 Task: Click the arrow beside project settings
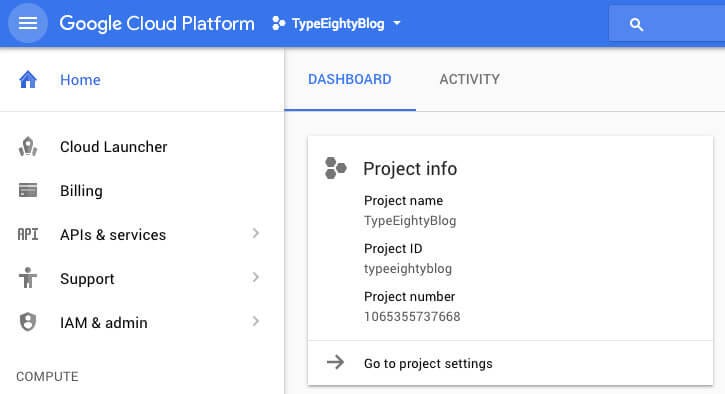(336, 362)
